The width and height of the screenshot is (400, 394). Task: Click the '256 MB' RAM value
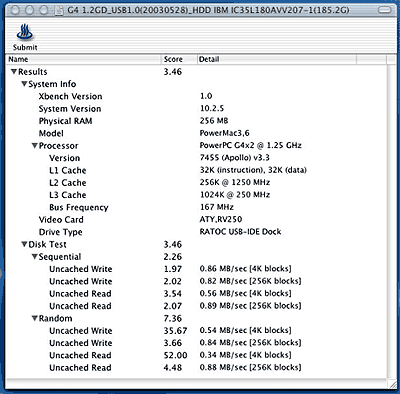click(x=214, y=121)
